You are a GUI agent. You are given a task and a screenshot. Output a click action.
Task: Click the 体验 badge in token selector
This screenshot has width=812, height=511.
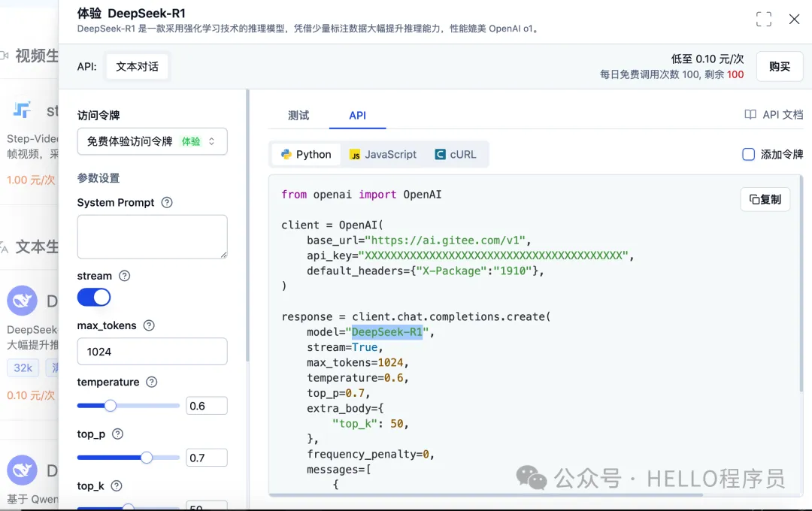[x=190, y=141]
